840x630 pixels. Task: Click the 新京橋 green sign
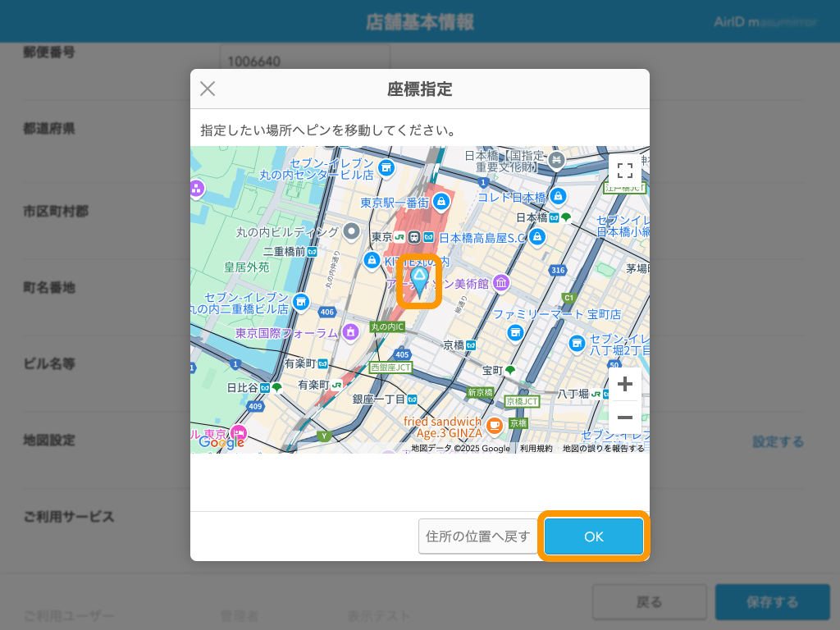coord(480,392)
